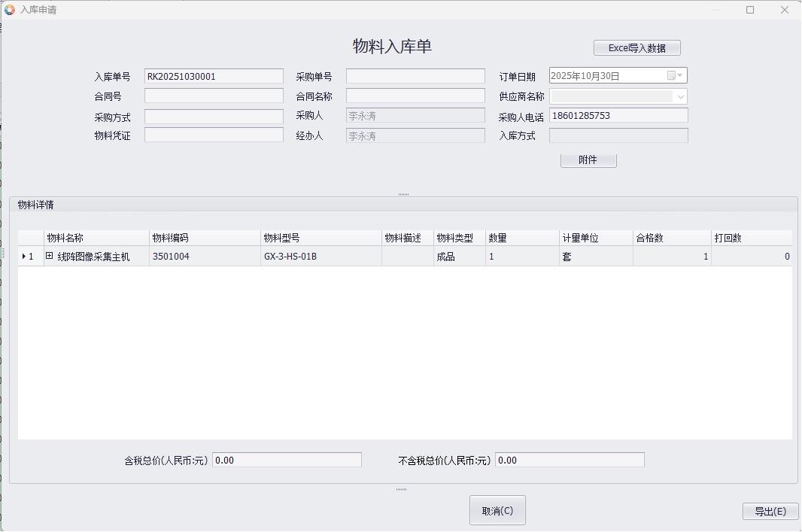This screenshot has height=532, width=802.
Task: Click the 数量 column header
Action: point(521,238)
